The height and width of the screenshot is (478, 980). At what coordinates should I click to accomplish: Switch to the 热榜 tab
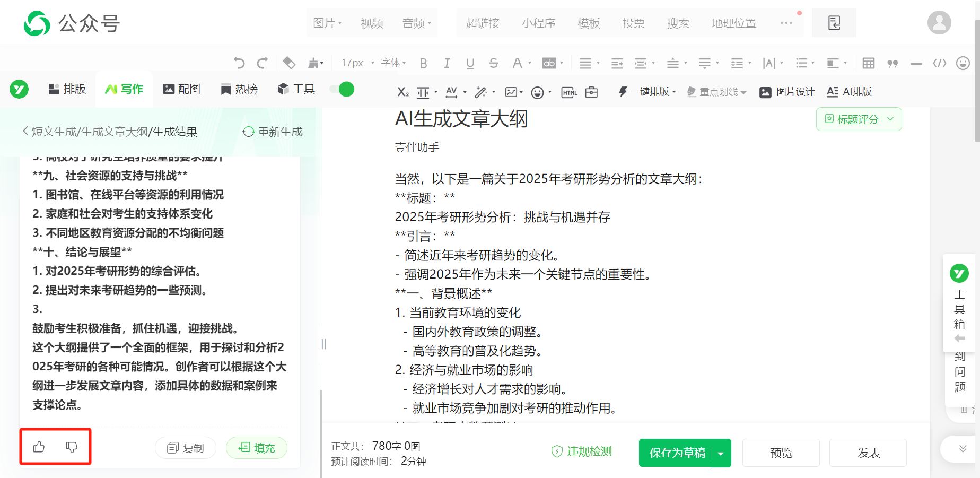tap(239, 89)
